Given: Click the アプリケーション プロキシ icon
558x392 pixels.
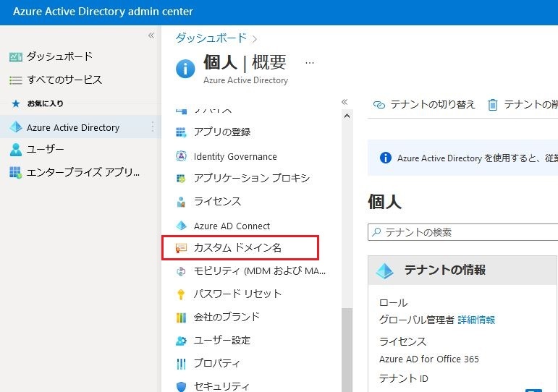Looking at the screenshot, I should (x=181, y=178).
